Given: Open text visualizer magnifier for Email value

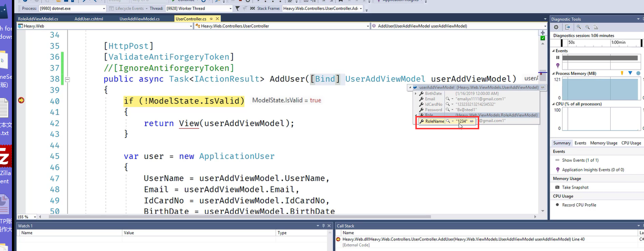Looking at the screenshot, I should click(x=448, y=99).
